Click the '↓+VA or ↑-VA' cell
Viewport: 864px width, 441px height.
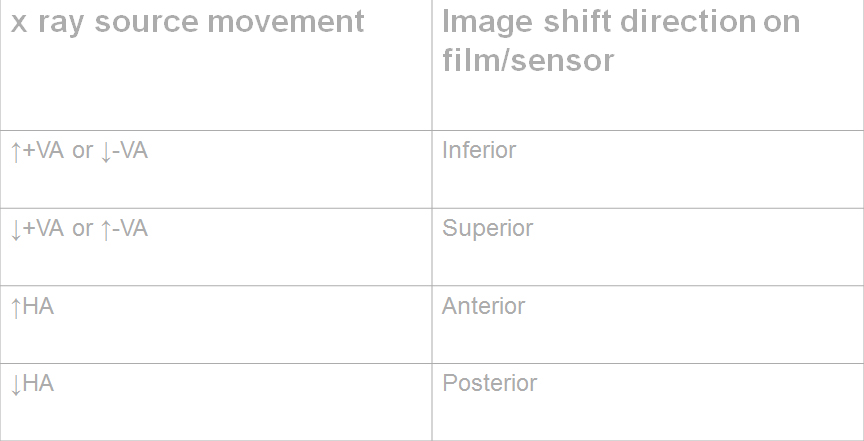216,247
